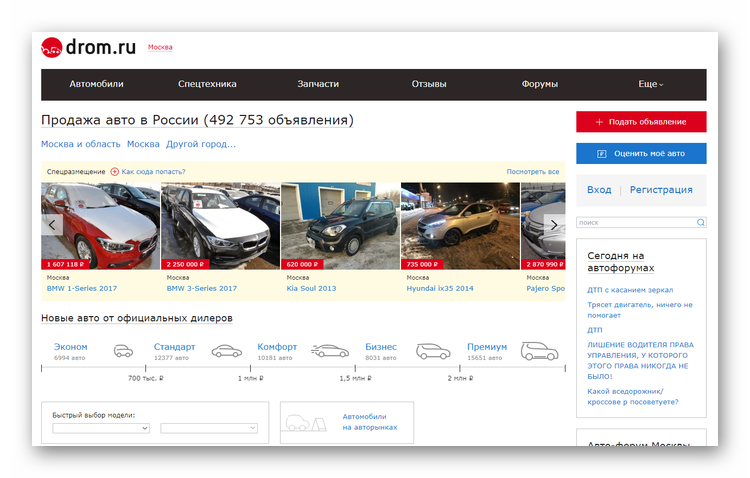Image resolution: width=750 pixels, height=478 pixels.
Task: Open the Запчасти menu
Action: [318, 84]
